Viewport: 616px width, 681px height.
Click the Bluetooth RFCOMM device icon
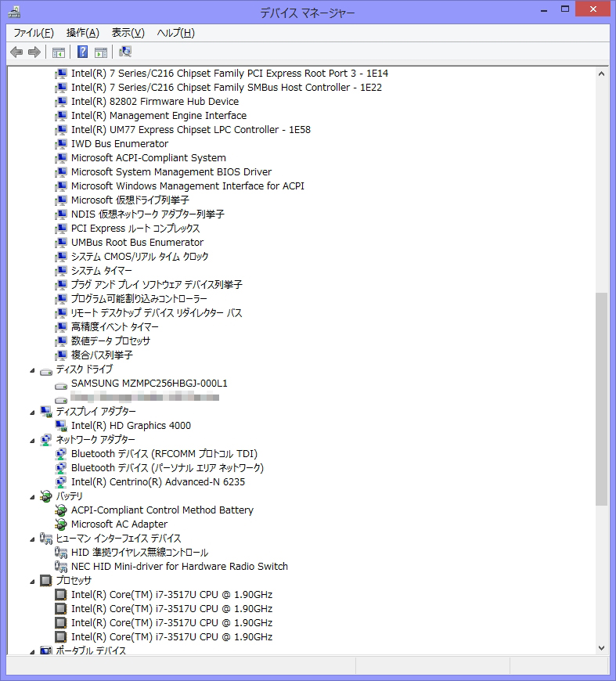coord(61,454)
